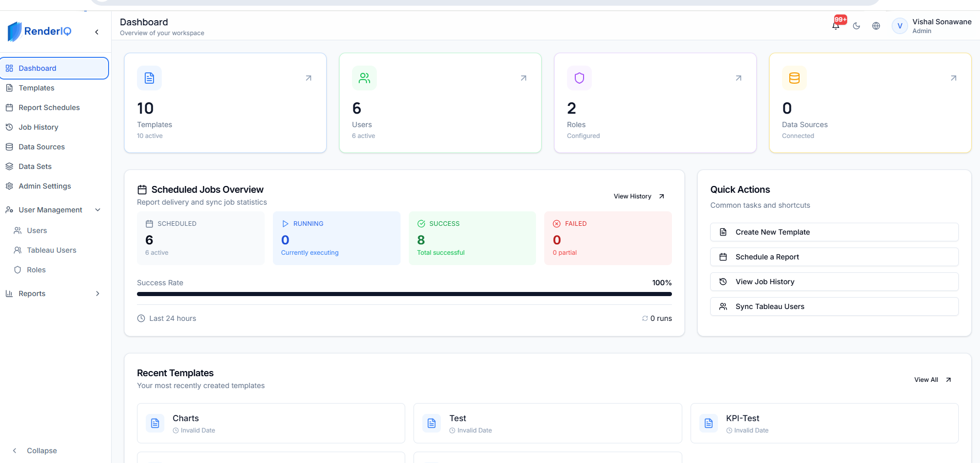Open the KPI-Test recent template card
980x463 pixels.
[824, 423]
